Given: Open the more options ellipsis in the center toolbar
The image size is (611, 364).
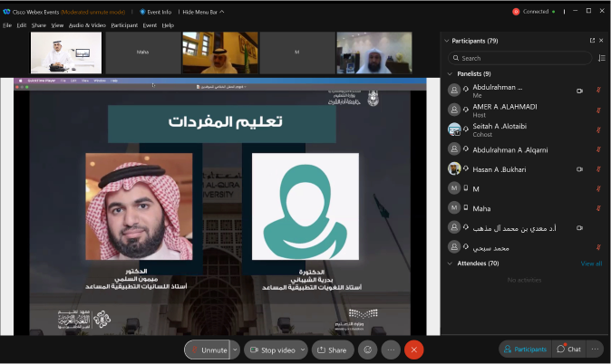Looking at the screenshot, I should 391,350.
